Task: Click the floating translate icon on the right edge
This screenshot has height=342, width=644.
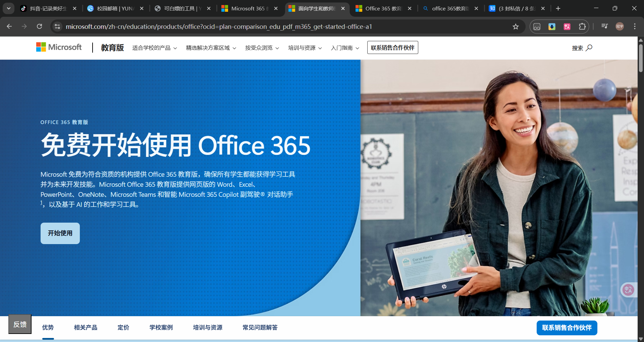Action: pos(628,290)
